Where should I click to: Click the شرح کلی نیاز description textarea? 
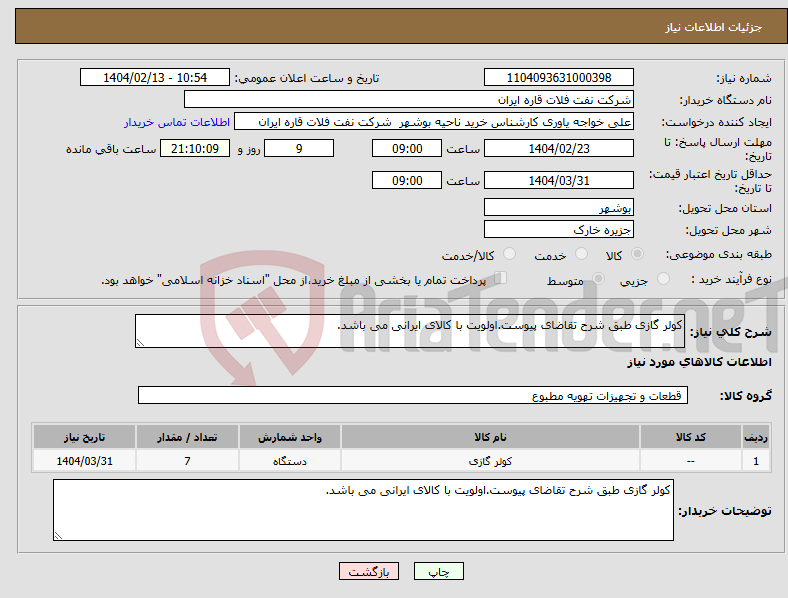pyautogui.click(x=410, y=331)
